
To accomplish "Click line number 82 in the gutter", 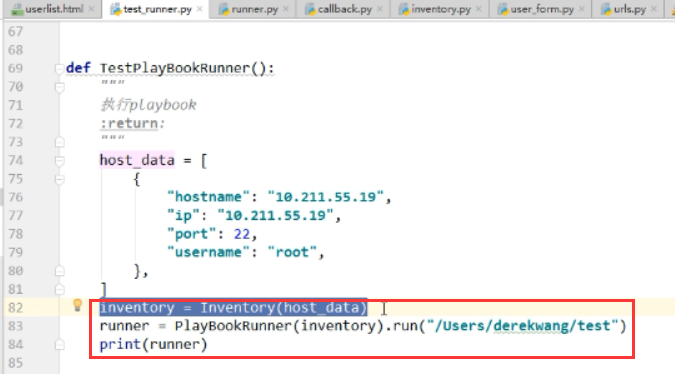I will pyautogui.click(x=15, y=308).
